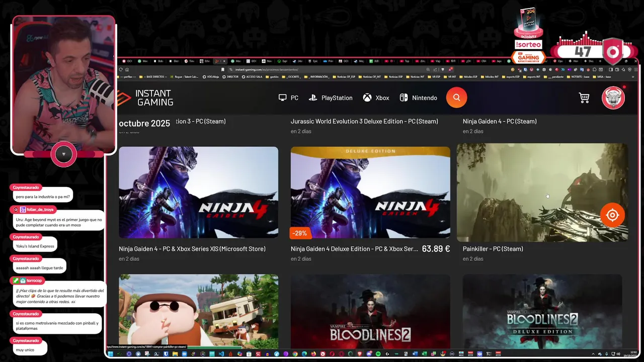Open the browser new tab plus button
644x362 pixels.
coord(600,61)
